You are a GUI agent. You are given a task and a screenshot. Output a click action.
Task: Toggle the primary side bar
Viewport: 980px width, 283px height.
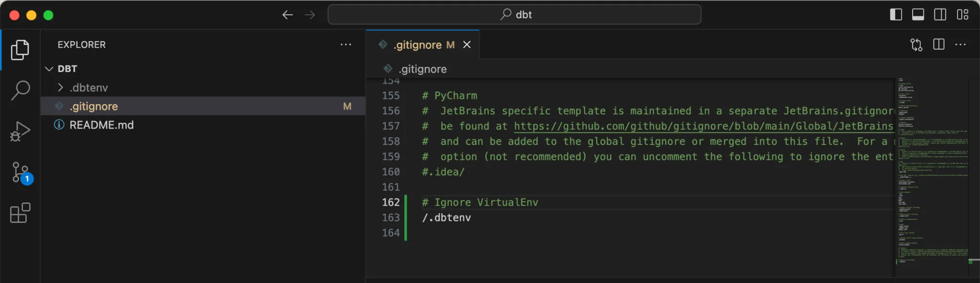point(896,15)
